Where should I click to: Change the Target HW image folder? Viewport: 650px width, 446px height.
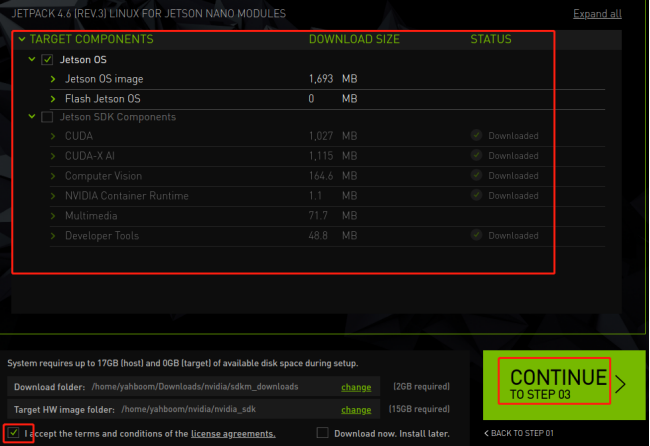tap(356, 410)
